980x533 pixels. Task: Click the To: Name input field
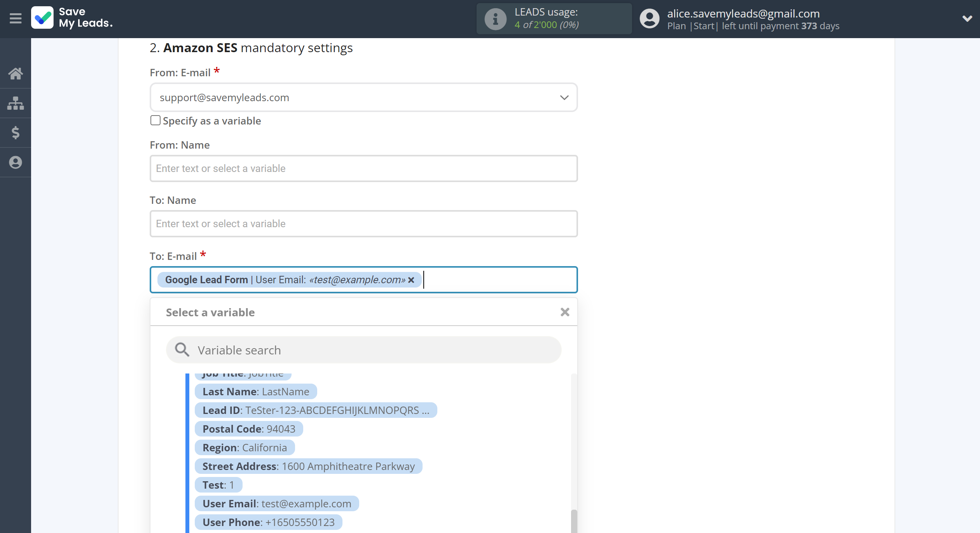pyautogui.click(x=363, y=224)
